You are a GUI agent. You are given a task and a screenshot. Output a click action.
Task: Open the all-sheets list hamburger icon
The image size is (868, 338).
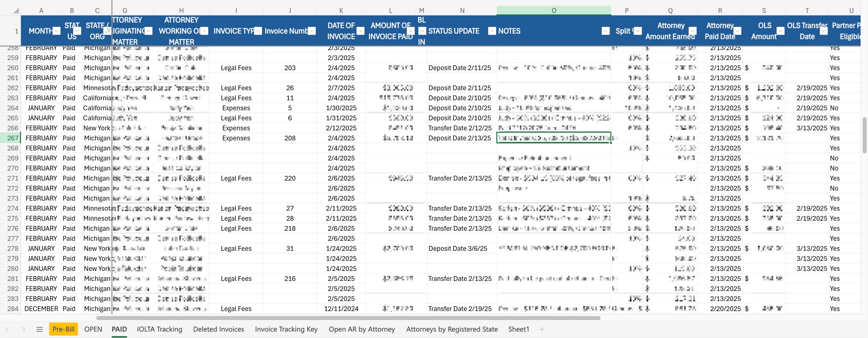pos(39,329)
